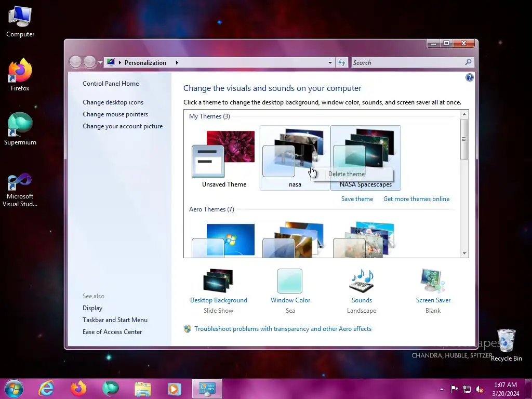Screen dimensions: 532x399
Task: Open the address bar history dropdown
Action: 330,63
